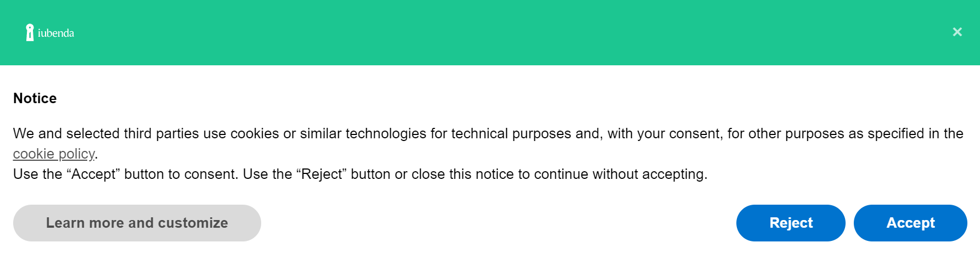The image size is (980, 259).
Task: Accept all cookies
Action: [x=910, y=223]
